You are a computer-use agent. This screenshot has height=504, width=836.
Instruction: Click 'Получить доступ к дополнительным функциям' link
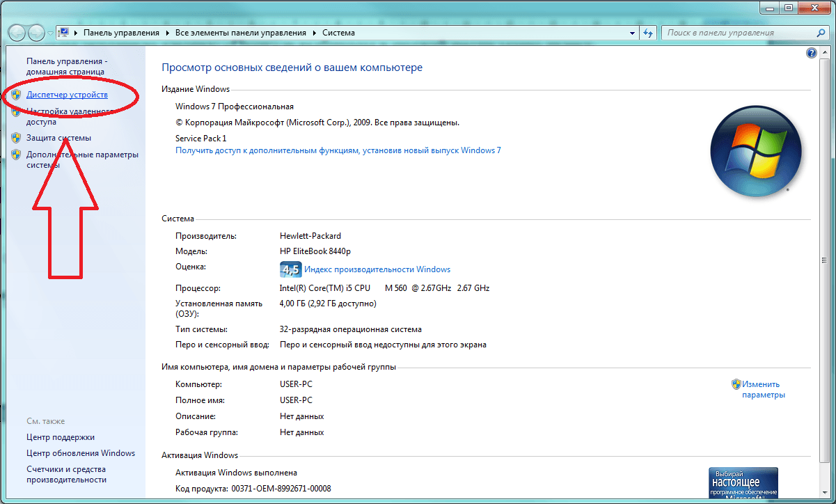pyautogui.click(x=338, y=150)
